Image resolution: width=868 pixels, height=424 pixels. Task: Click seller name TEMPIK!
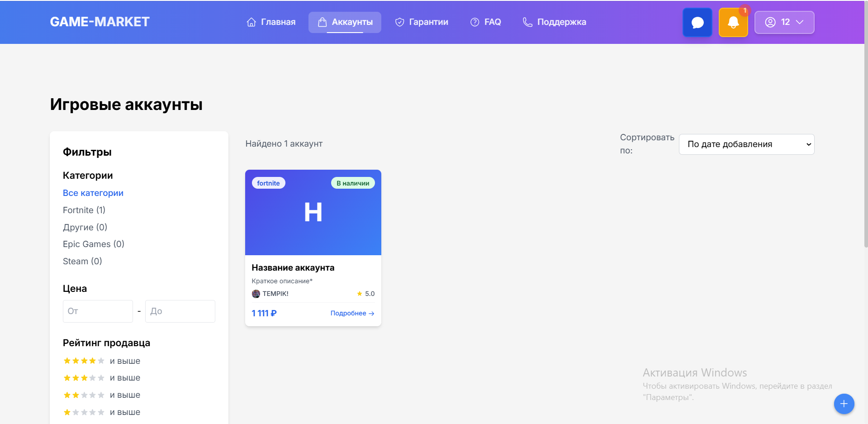(x=275, y=294)
